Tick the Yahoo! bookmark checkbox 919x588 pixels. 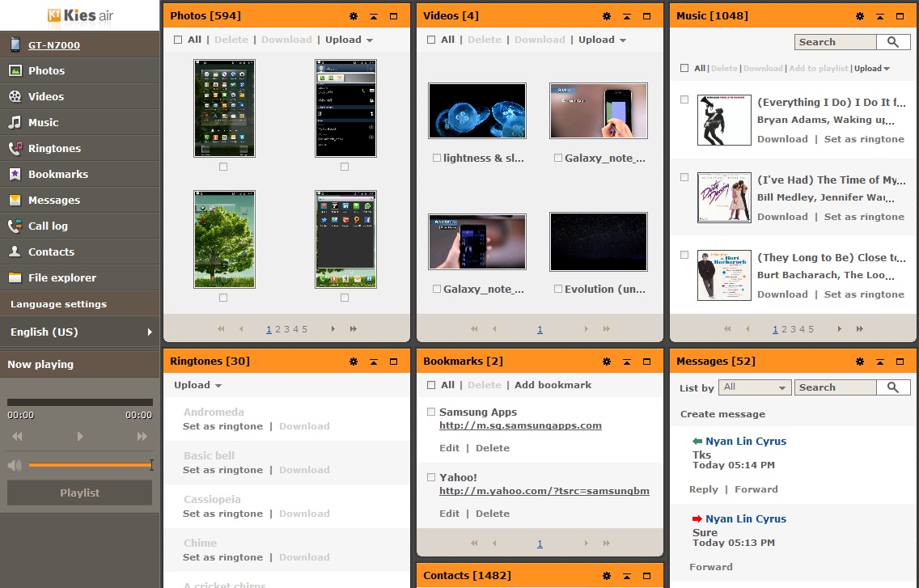(x=431, y=477)
